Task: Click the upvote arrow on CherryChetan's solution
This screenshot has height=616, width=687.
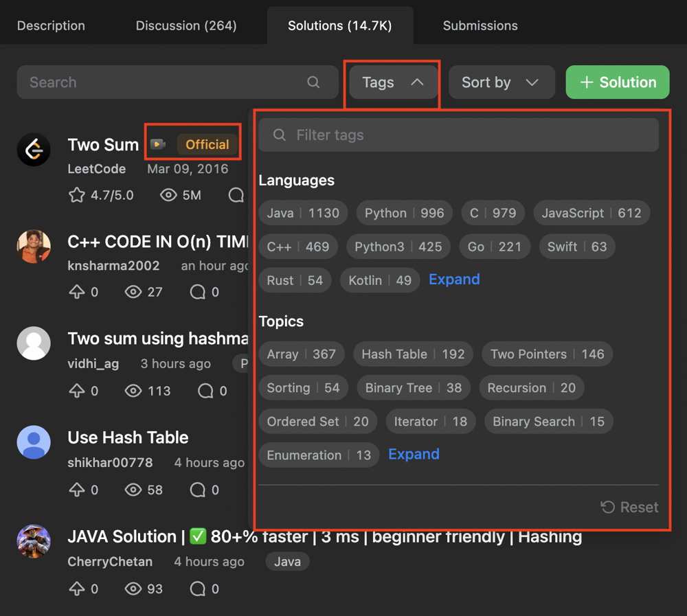Action: point(76,589)
